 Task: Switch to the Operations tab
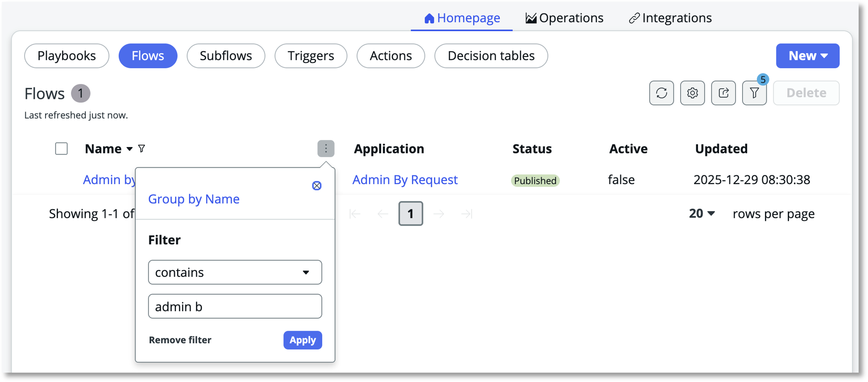pos(564,18)
